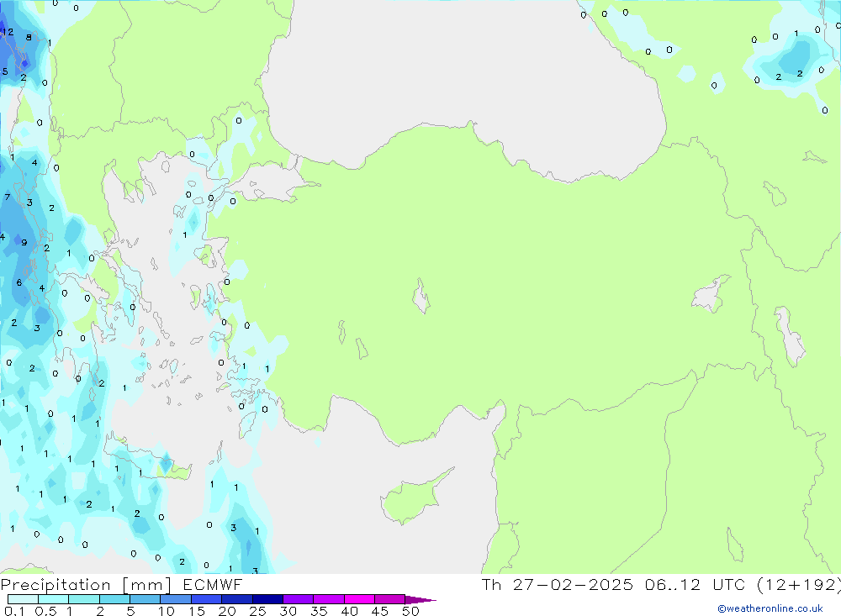Choose the 15–20 mm legend swatch
Screen dimensions: 841x616
pos(206,599)
